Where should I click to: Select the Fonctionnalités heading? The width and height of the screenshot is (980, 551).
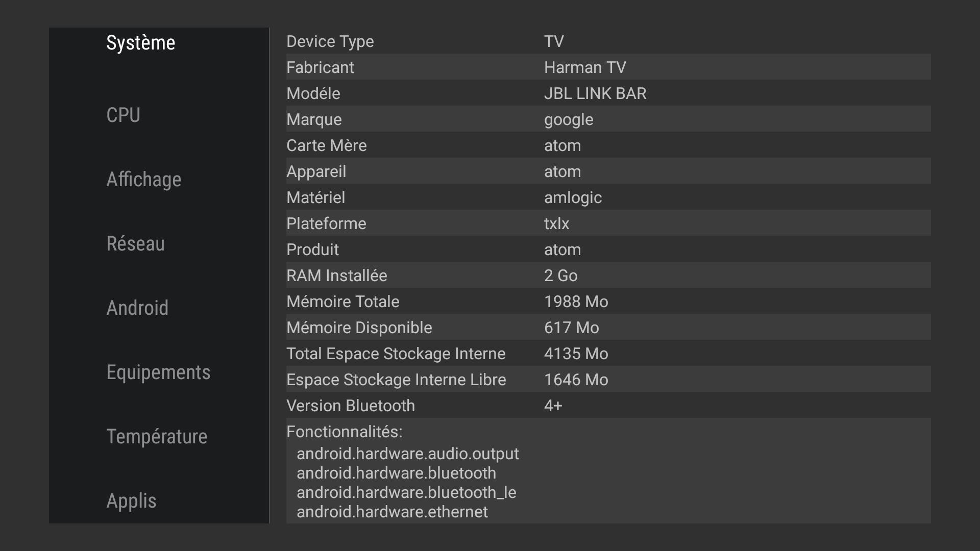pos(344,432)
